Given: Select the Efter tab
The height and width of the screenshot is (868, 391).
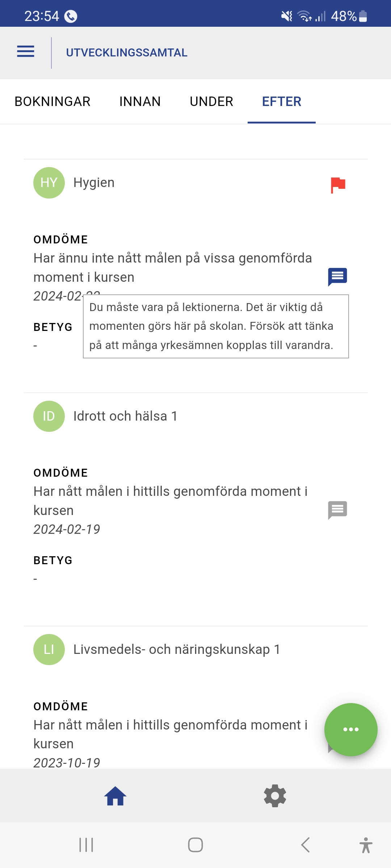Looking at the screenshot, I should pyautogui.click(x=281, y=102).
